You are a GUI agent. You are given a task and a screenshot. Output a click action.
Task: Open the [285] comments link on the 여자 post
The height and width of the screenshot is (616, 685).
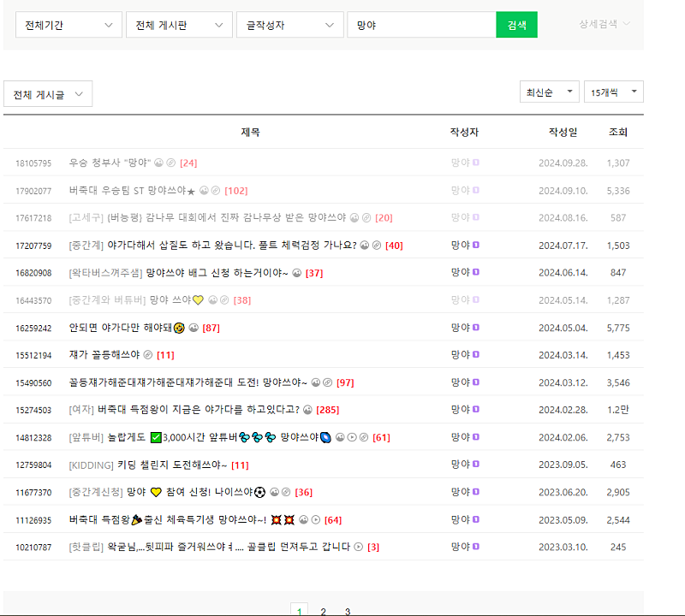point(327,410)
